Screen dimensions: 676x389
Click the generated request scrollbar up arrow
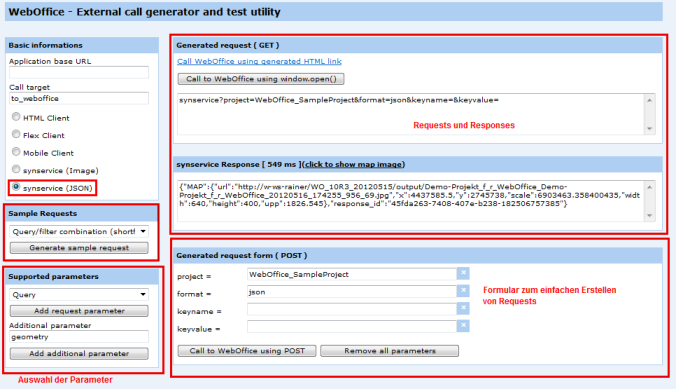pyautogui.click(x=649, y=100)
